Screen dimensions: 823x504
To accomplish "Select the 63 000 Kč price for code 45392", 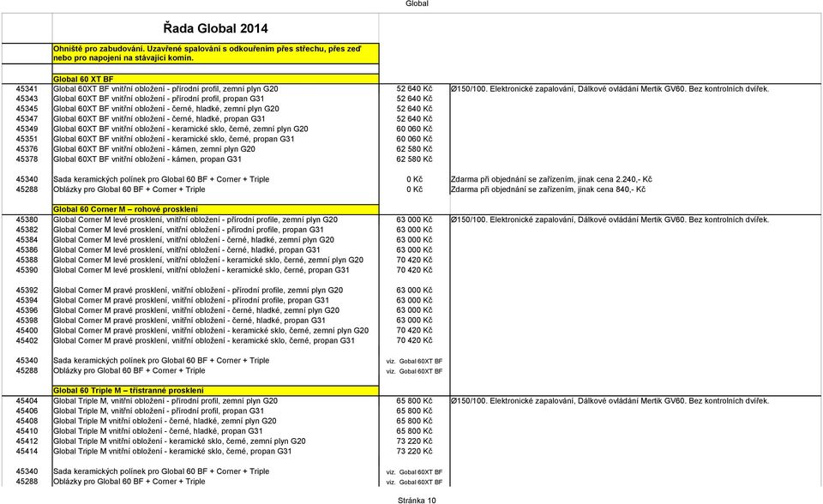I will point(414,291).
